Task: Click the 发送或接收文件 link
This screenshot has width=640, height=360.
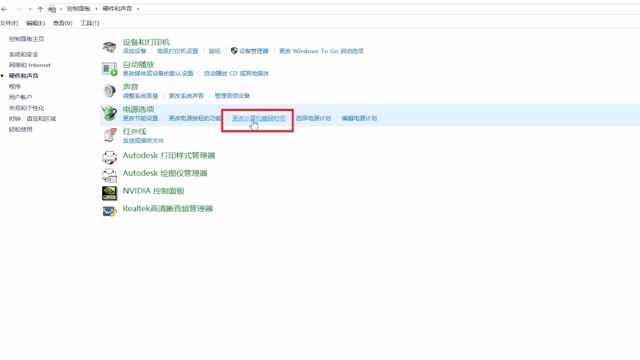Action: coord(143,140)
